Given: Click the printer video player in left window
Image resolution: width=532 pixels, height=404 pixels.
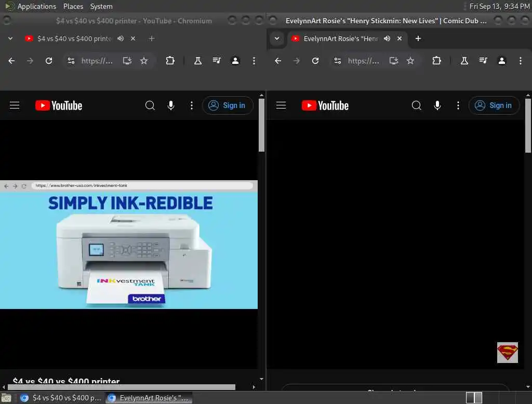Looking at the screenshot, I should [129, 244].
